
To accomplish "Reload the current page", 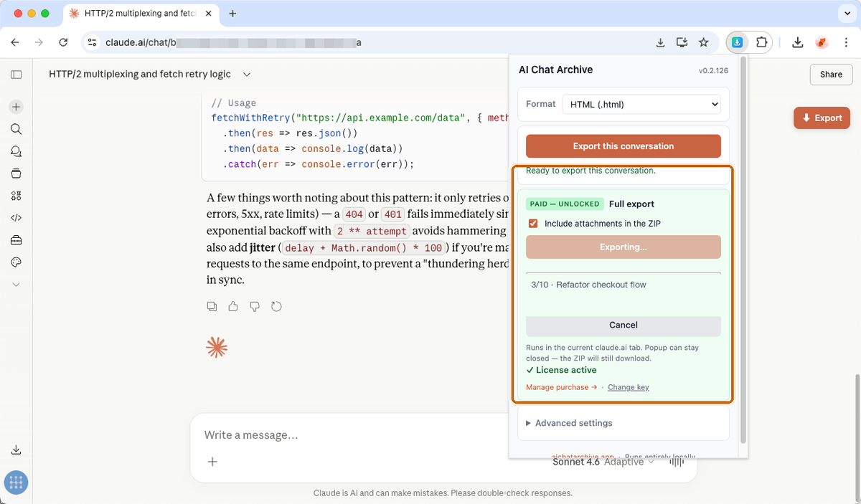I will click(x=63, y=42).
